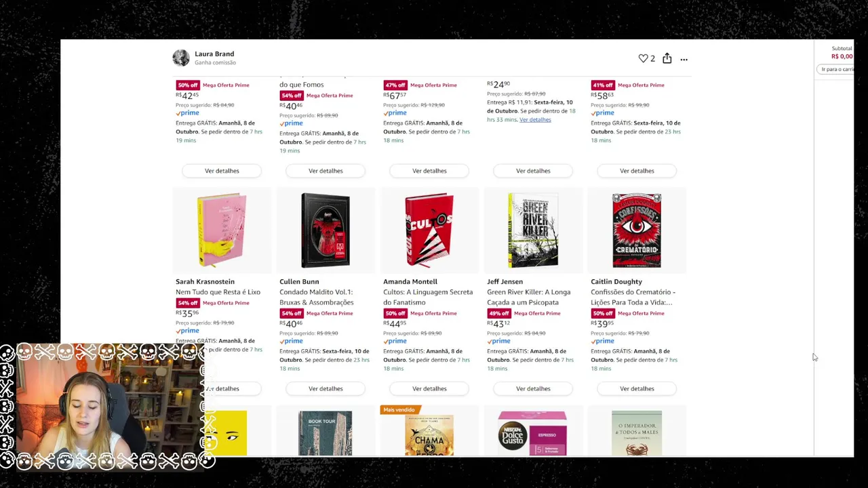Viewport: 868px width, 488px height.
Task: Open Condado Maldito book cover
Action: click(x=325, y=230)
